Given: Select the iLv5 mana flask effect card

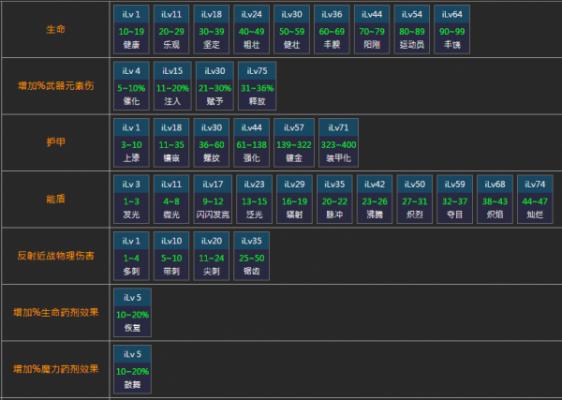Looking at the screenshot, I should [x=132, y=369].
